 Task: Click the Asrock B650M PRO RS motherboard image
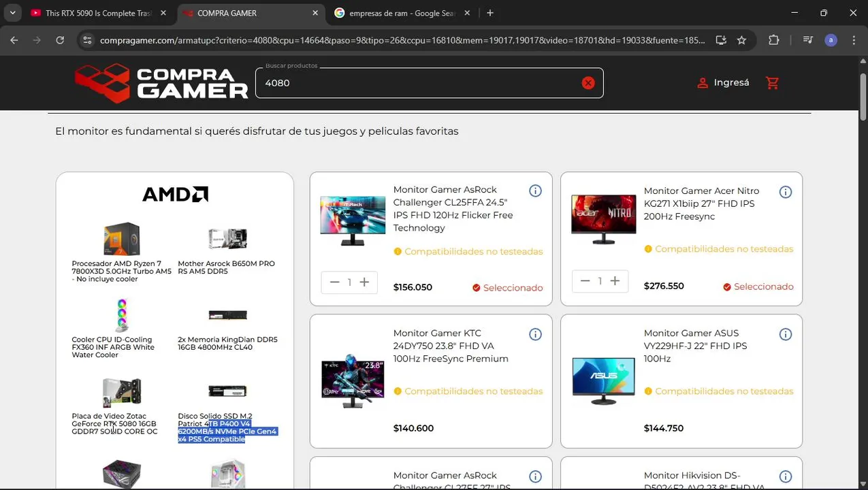(x=227, y=239)
